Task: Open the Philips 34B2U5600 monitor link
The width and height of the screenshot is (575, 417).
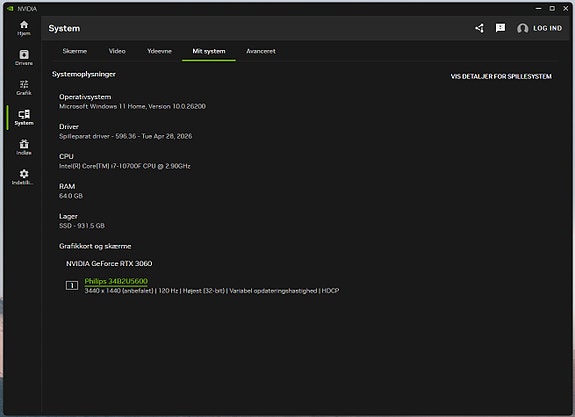Action: 116,281
